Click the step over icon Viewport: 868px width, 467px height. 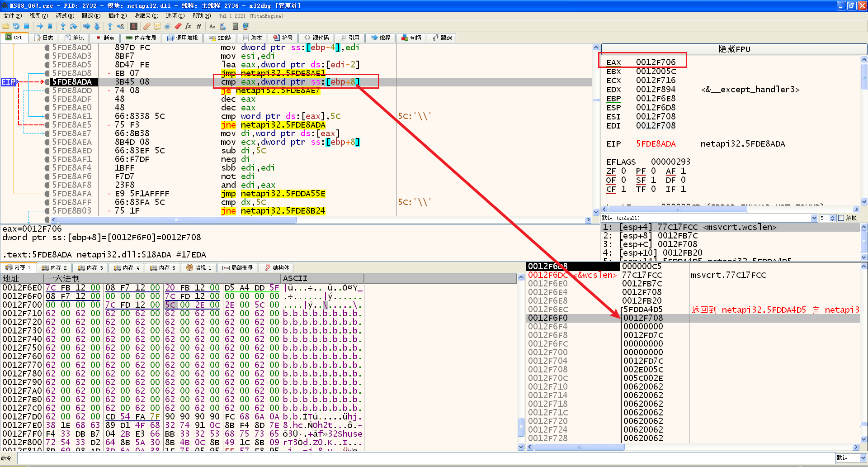pos(73,26)
